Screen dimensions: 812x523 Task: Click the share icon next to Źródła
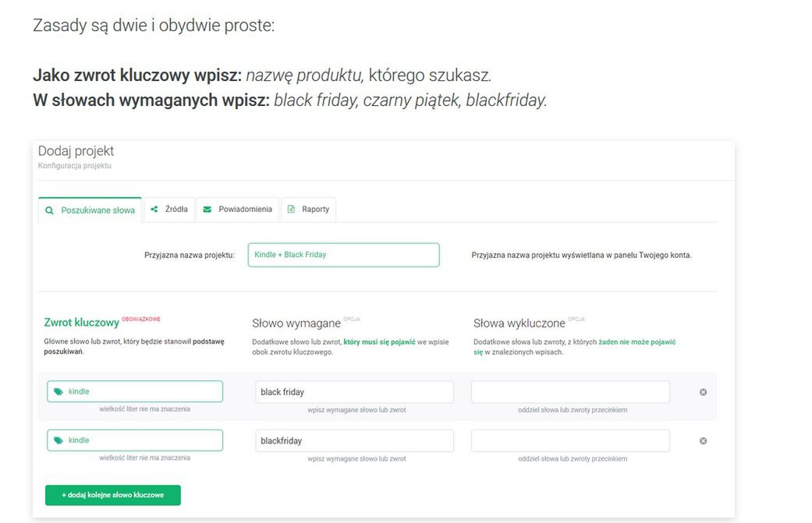(x=154, y=209)
